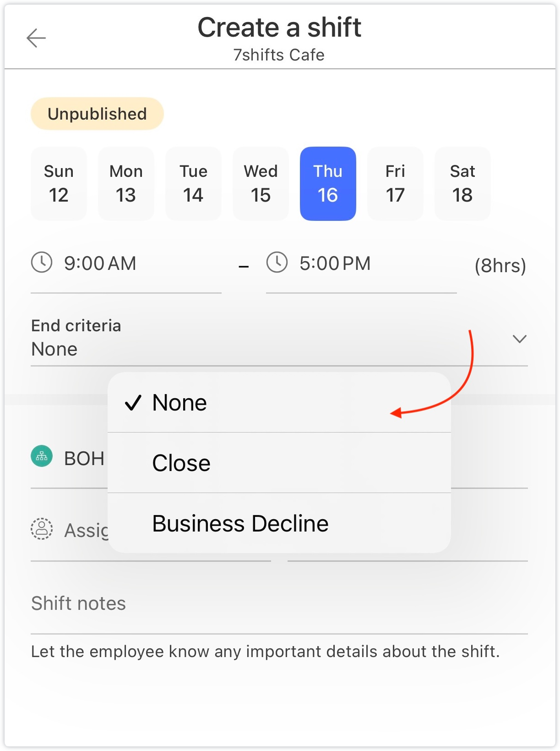Go back using the arrow icon
560x751 pixels.
click(36, 38)
